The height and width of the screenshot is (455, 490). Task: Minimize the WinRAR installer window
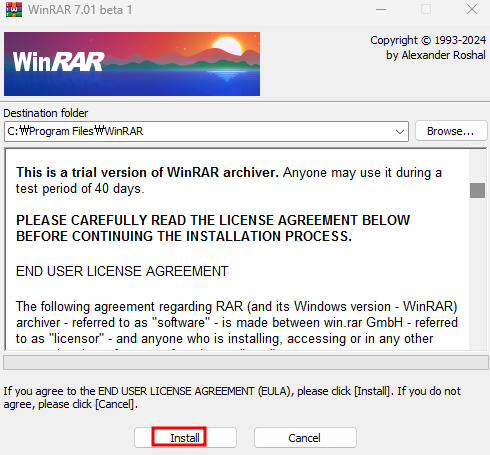click(x=381, y=9)
